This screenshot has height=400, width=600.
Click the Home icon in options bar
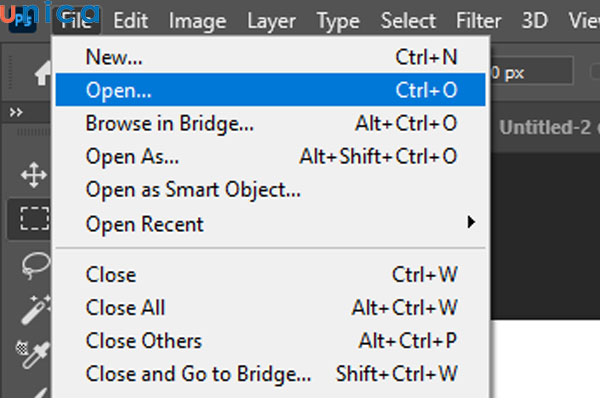click(x=44, y=72)
